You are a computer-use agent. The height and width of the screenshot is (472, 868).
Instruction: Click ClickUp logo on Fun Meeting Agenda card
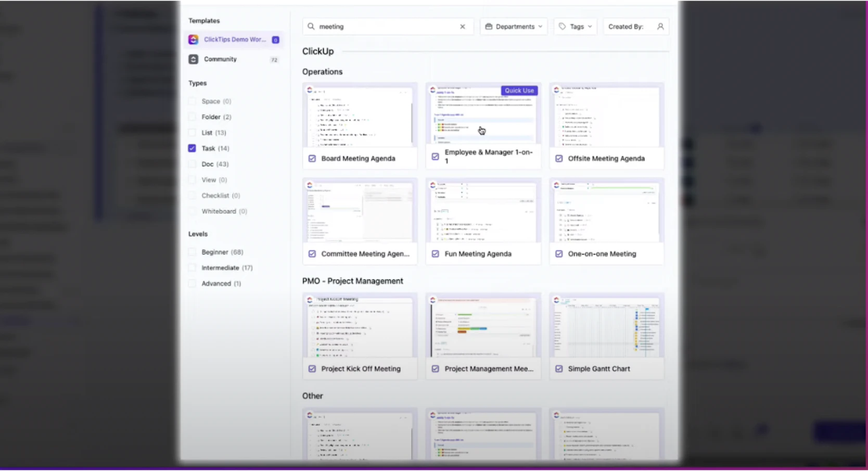coord(433,185)
